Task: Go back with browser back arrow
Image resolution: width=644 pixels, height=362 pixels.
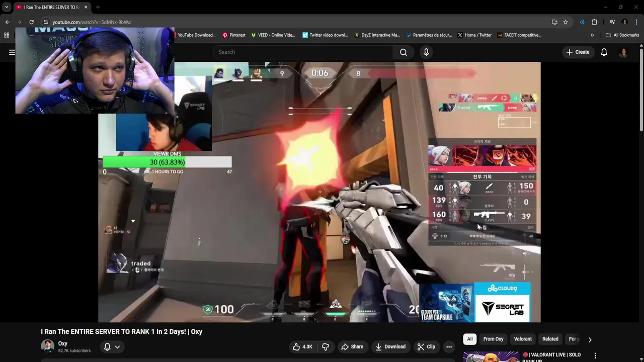Action: click(7, 22)
